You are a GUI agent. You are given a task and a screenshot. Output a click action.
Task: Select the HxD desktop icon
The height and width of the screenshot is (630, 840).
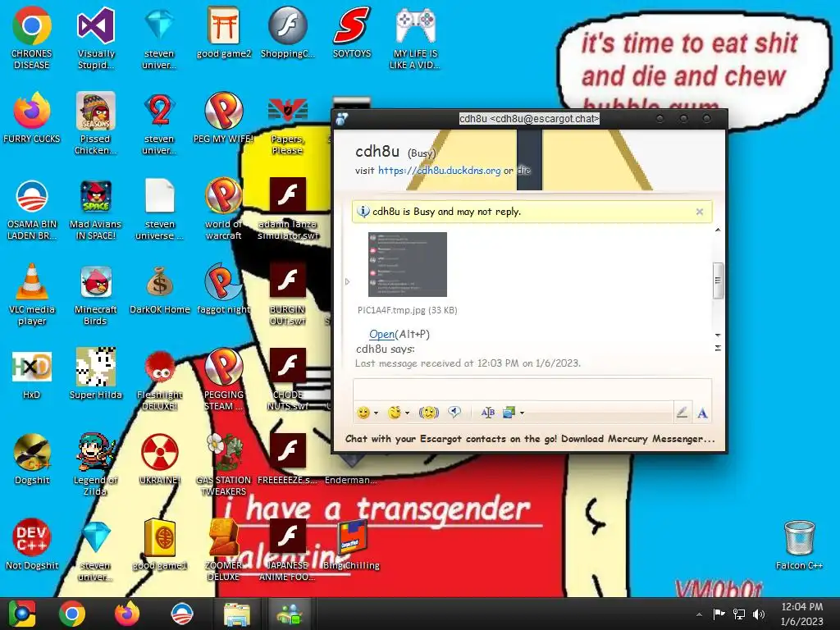[32, 374]
